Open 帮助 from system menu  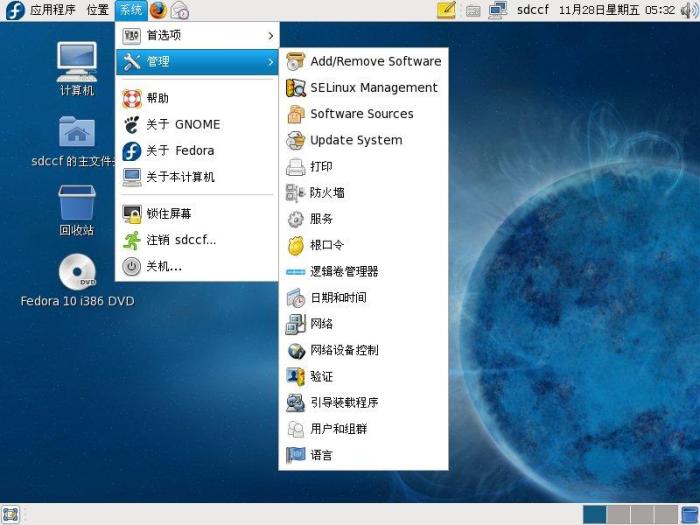197,98
